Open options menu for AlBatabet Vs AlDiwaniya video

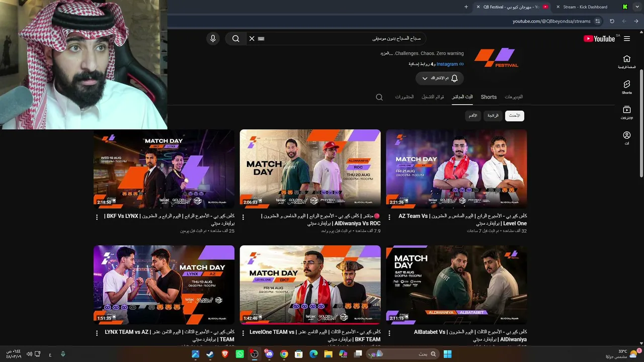pos(389,333)
